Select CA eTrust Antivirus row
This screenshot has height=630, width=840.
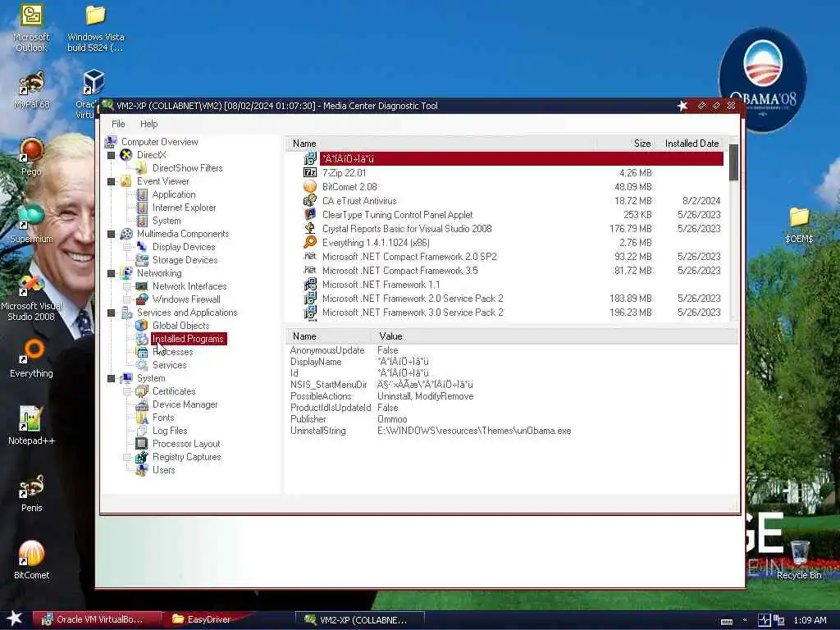pyautogui.click(x=512, y=201)
